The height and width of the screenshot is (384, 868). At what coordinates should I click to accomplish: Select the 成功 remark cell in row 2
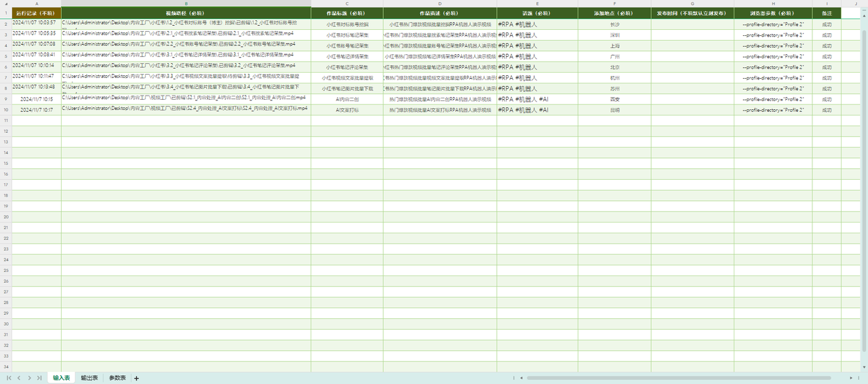point(827,24)
